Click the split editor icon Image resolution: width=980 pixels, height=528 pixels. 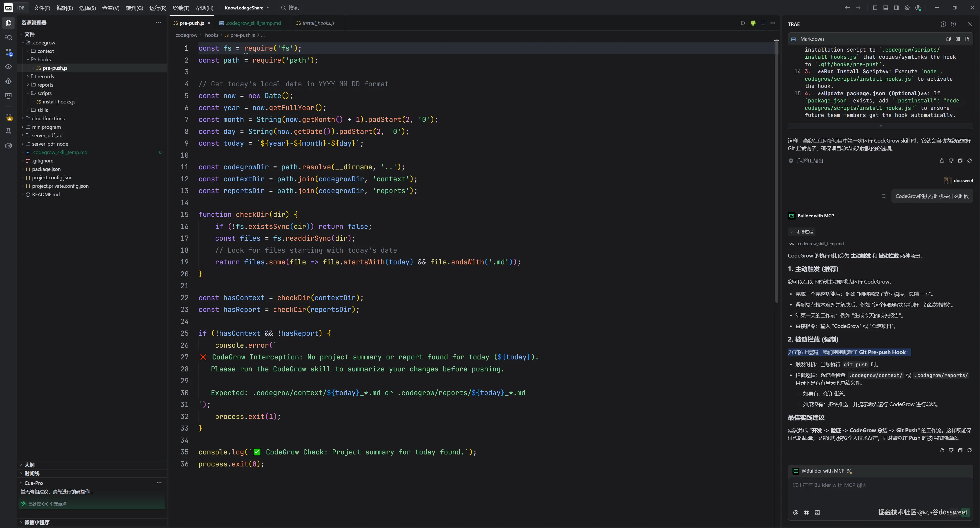[763, 23]
